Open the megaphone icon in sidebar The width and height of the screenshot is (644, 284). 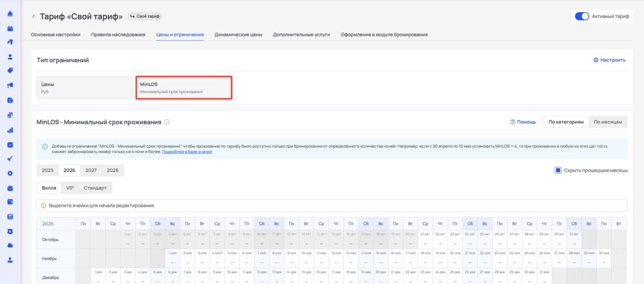click(x=10, y=85)
